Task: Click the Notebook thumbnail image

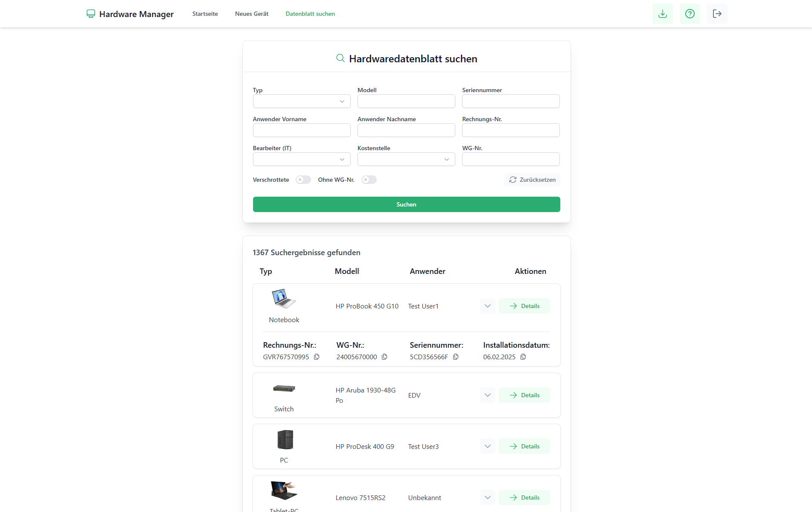Action: pos(284,300)
